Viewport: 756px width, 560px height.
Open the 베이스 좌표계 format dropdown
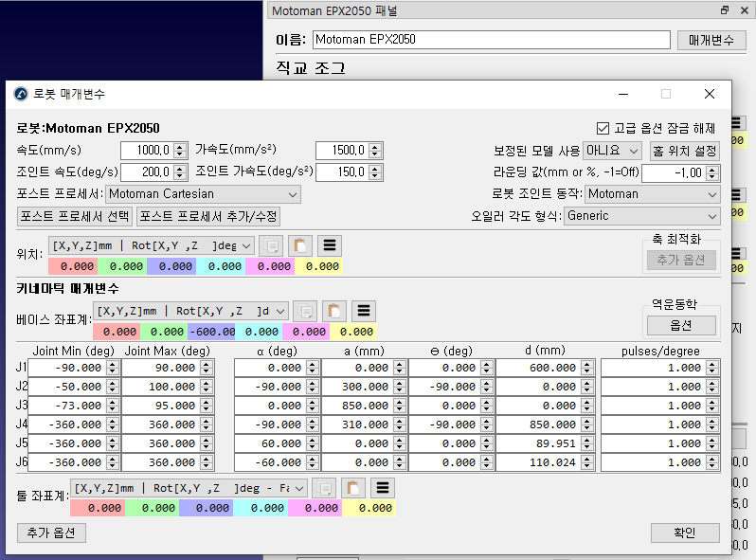pos(190,311)
